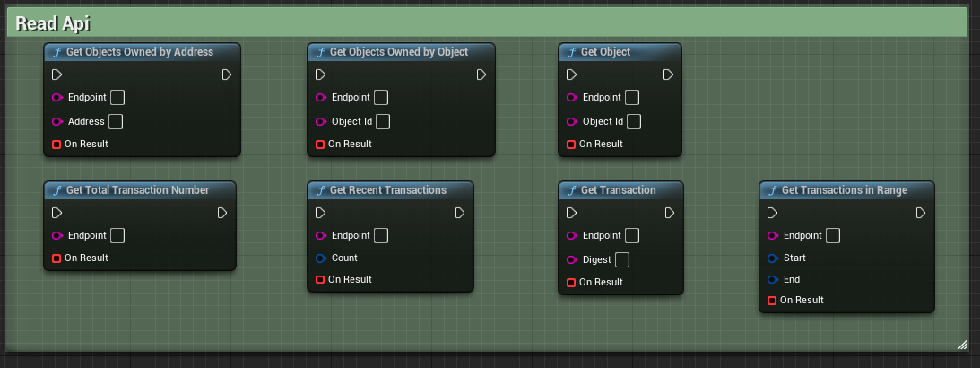Select the Get Objects Owned by Object node title
Image resolution: width=980 pixels, height=368 pixels.
tap(399, 52)
